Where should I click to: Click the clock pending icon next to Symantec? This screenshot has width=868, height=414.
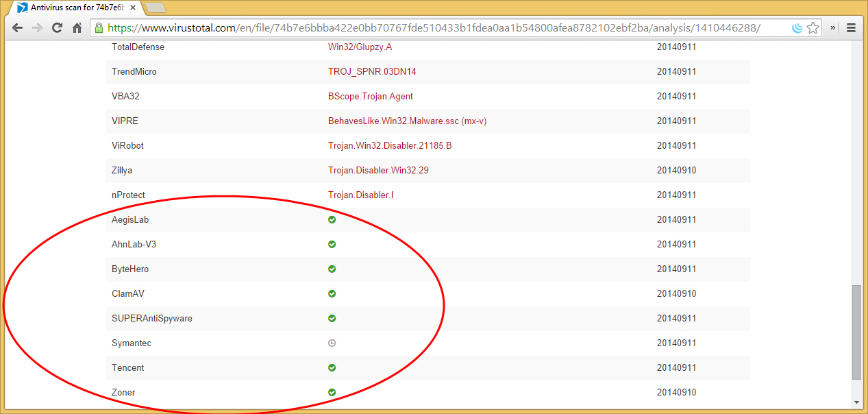coord(332,343)
